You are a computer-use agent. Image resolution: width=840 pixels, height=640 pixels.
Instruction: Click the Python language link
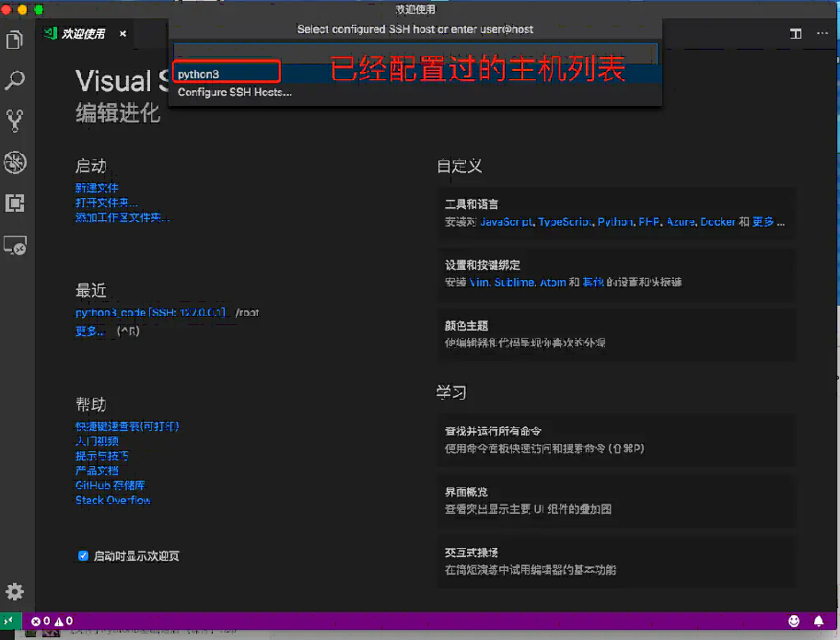pos(615,222)
